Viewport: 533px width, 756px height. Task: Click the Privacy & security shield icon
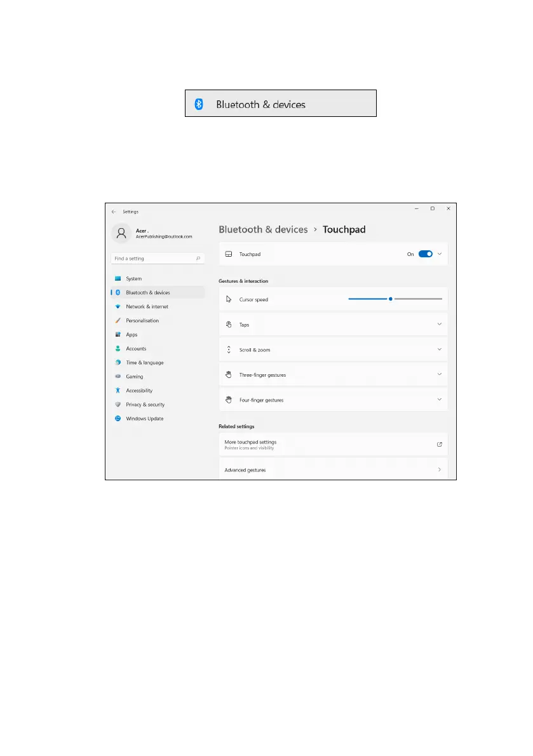click(118, 405)
